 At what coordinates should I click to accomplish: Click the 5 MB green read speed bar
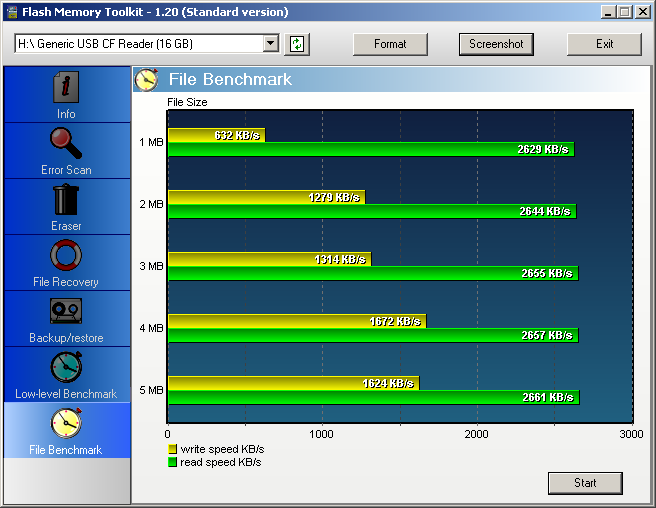click(x=372, y=397)
